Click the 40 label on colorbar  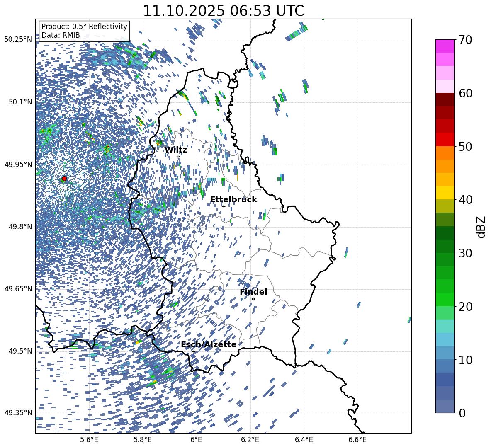[466, 200]
